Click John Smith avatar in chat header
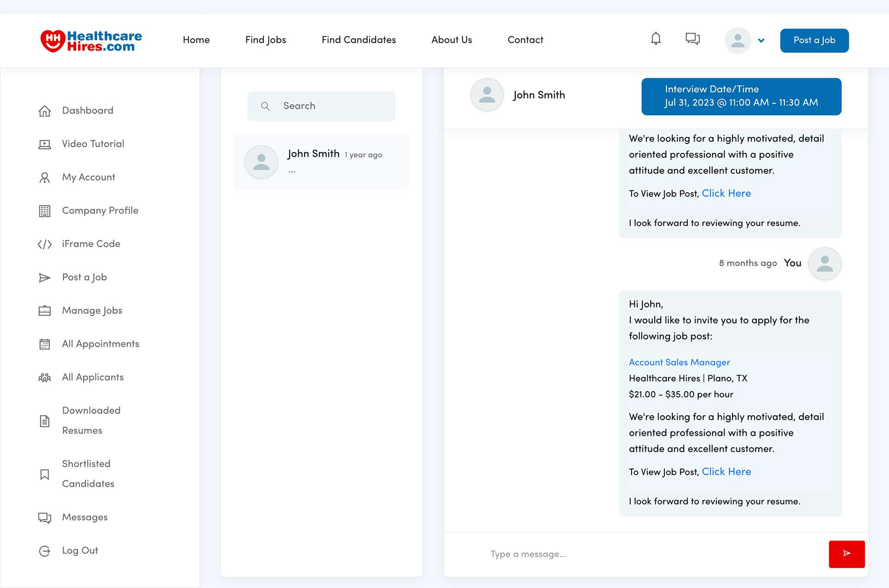Viewport: 889px width, 588px height. click(x=487, y=95)
